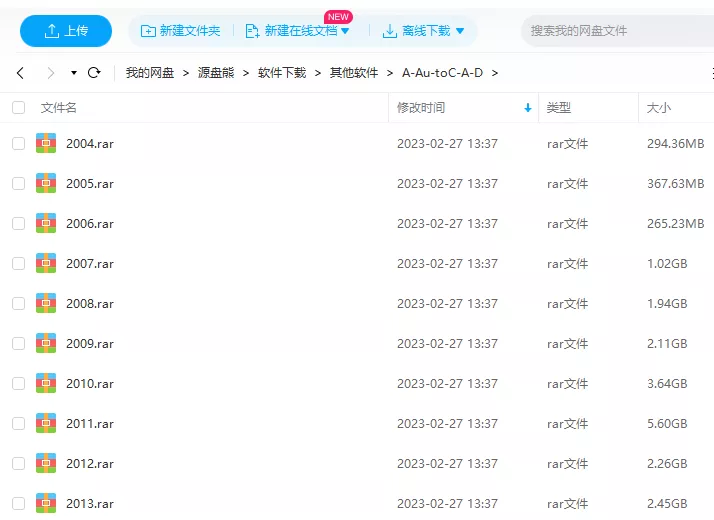
Task: Navigate to 软件下载 breadcrumb folder
Action: point(281,73)
